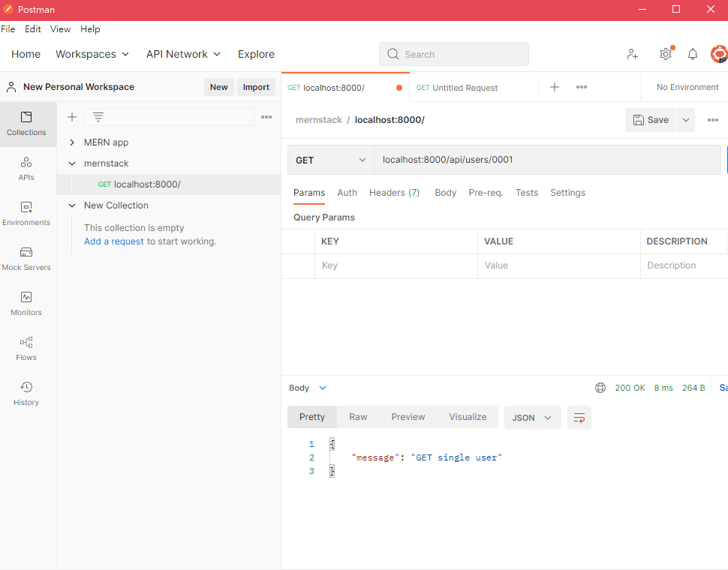
Task: Click the collections filter icon
Action: 98,117
